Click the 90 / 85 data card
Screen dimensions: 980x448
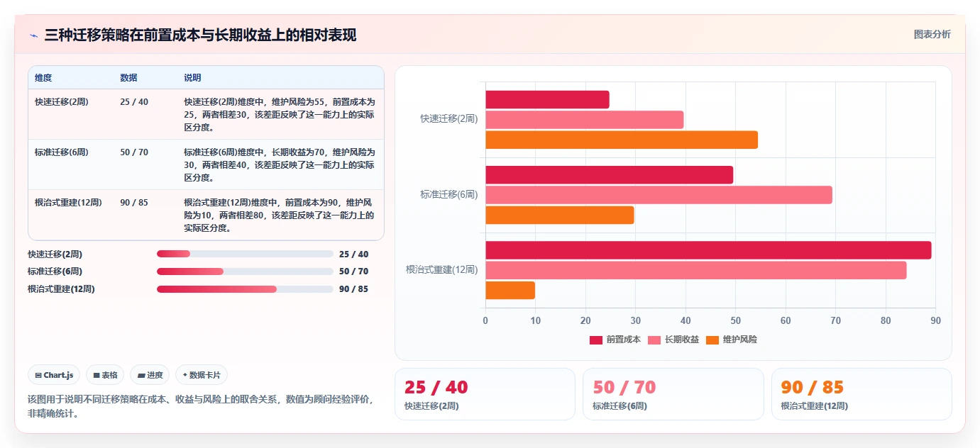pos(861,394)
